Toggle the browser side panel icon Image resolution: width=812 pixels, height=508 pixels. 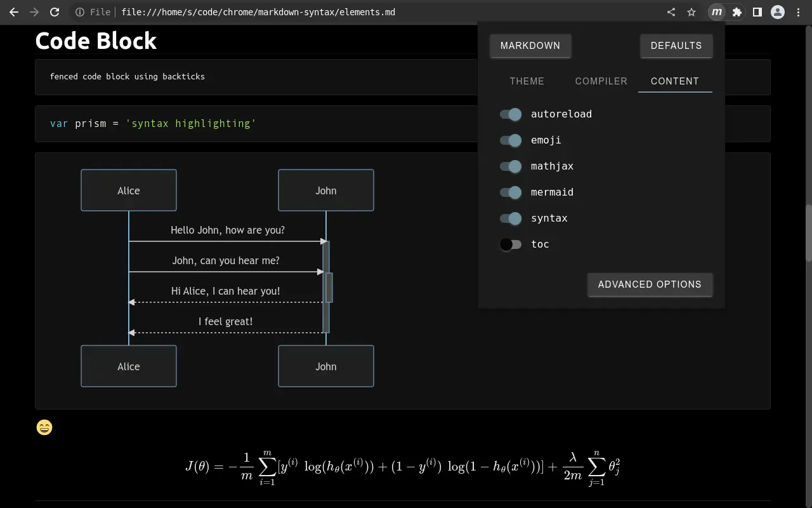(757, 12)
